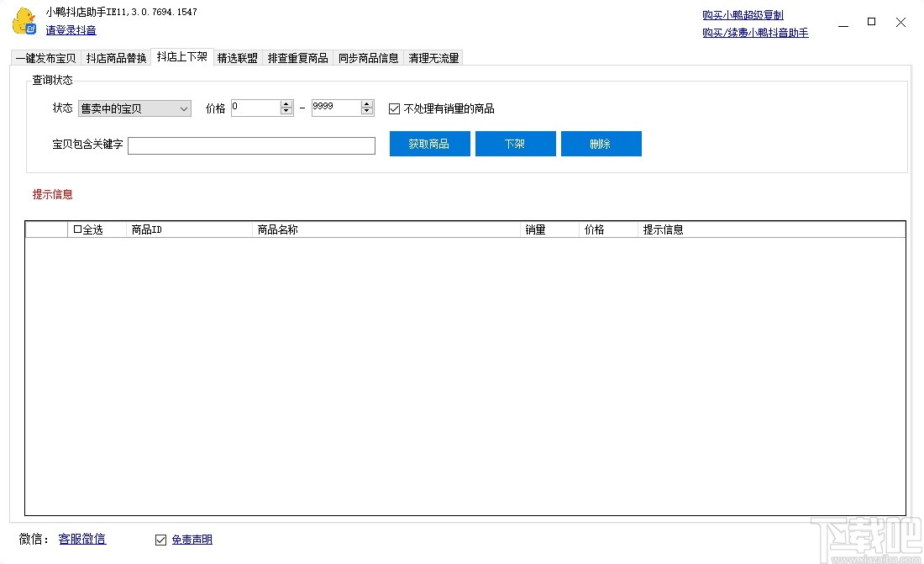Open the 购买小鸭超级复制 link

(x=743, y=15)
